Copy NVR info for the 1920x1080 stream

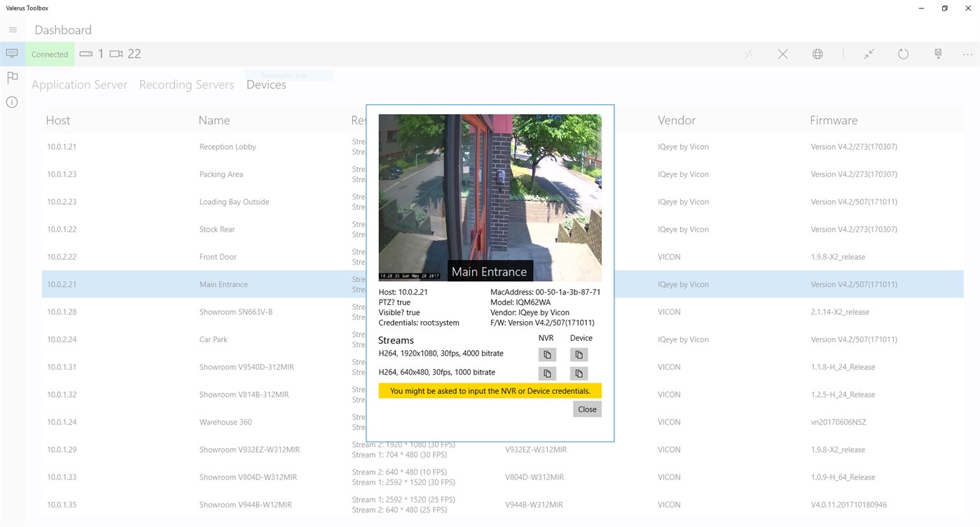[546, 355]
